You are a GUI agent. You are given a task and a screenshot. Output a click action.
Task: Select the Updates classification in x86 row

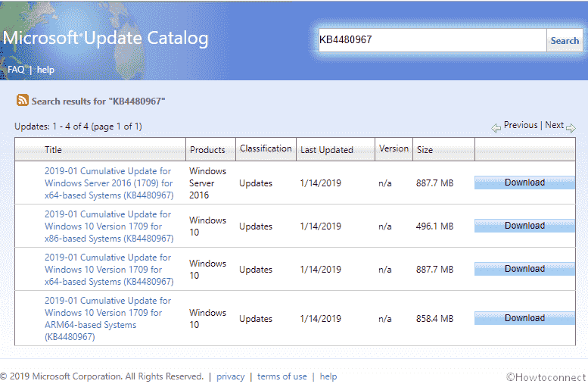256,226
